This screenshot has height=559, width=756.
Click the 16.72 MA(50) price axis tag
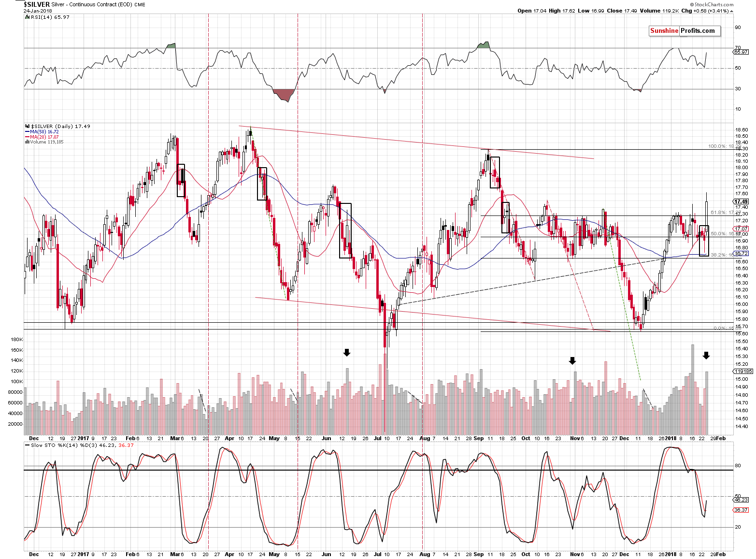point(741,253)
